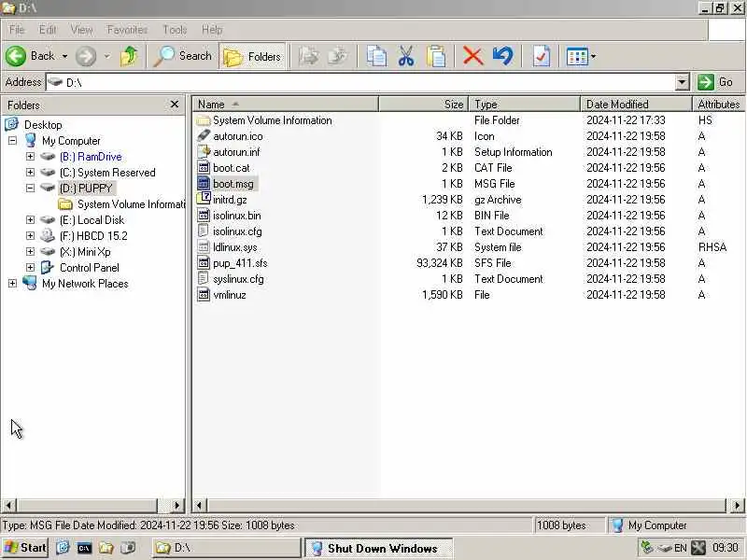The image size is (747, 560).
Task: Open the Help menu
Action: pyautogui.click(x=212, y=30)
